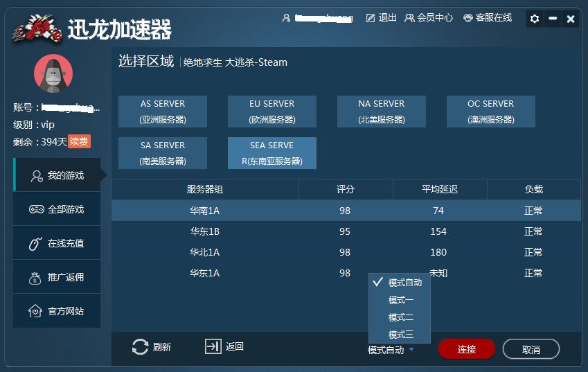Click latency value 154
This screenshot has width=588, height=372.
(438, 231)
